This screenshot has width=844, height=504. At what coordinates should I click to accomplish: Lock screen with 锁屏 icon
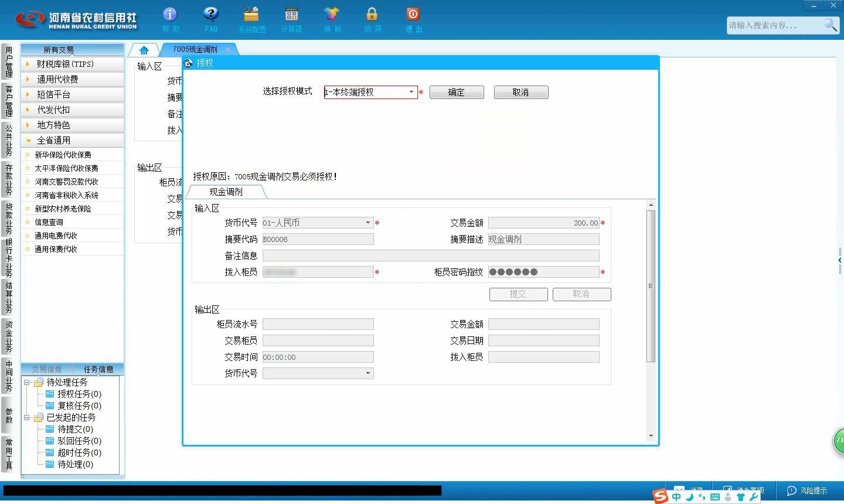pyautogui.click(x=372, y=19)
